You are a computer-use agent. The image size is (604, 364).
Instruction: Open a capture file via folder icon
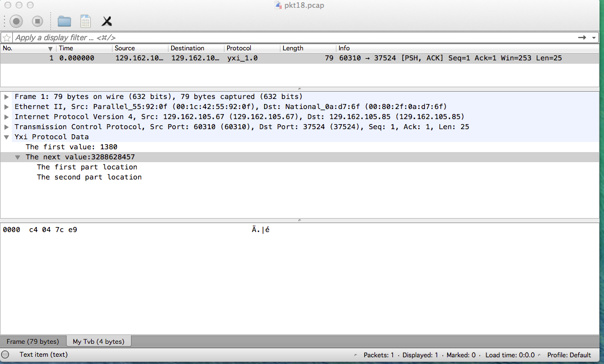pos(64,21)
